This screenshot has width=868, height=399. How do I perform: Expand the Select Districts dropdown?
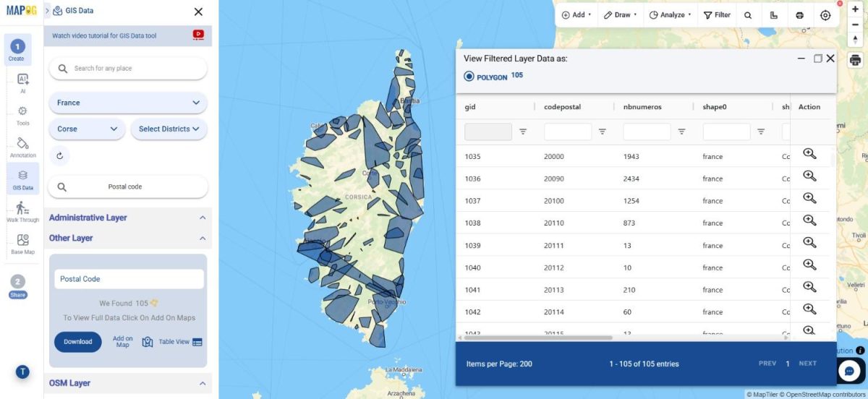[169, 129]
